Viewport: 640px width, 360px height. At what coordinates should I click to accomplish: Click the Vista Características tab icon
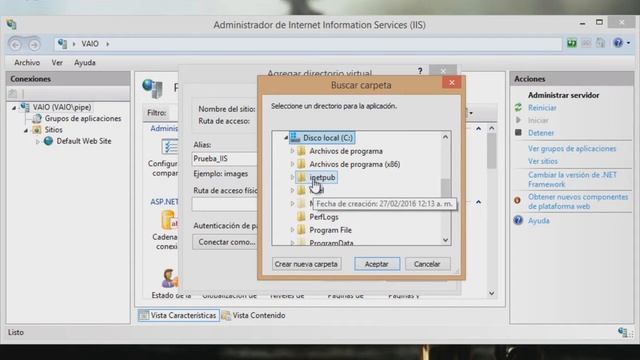tap(144, 316)
